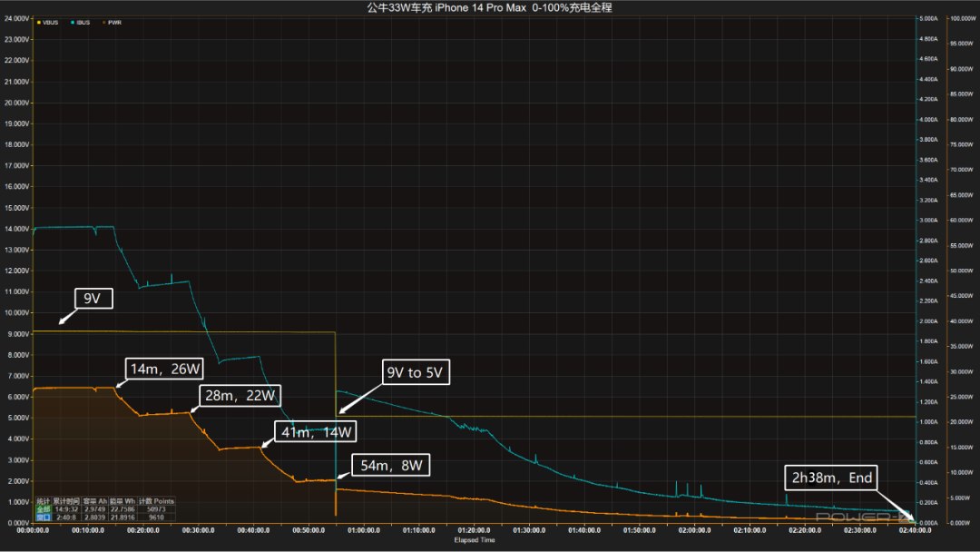Click the 02:00:00.0 time axis tick
980x552 pixels.
693,530
